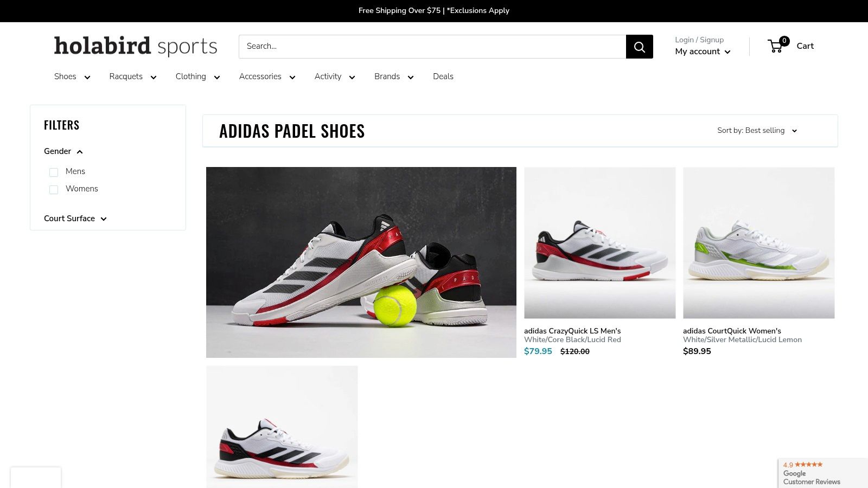Open adidas CrazyQuick LS Men's product title
Image resolution: width=868 pixels, height=488 pixels.
click(x=572, y=331)
